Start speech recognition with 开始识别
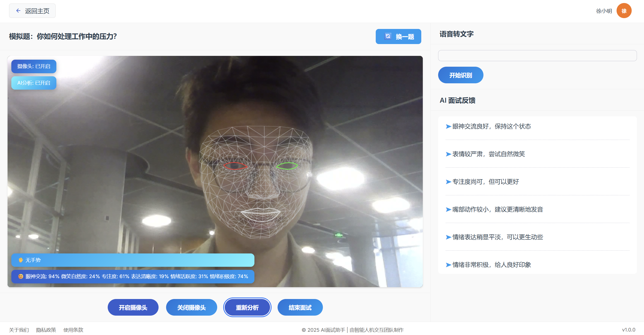Screen dimensions: 644x335 460,75
